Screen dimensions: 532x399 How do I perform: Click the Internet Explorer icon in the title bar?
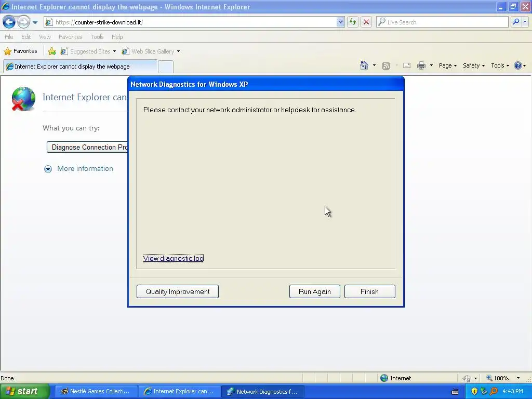click(5, 6)
